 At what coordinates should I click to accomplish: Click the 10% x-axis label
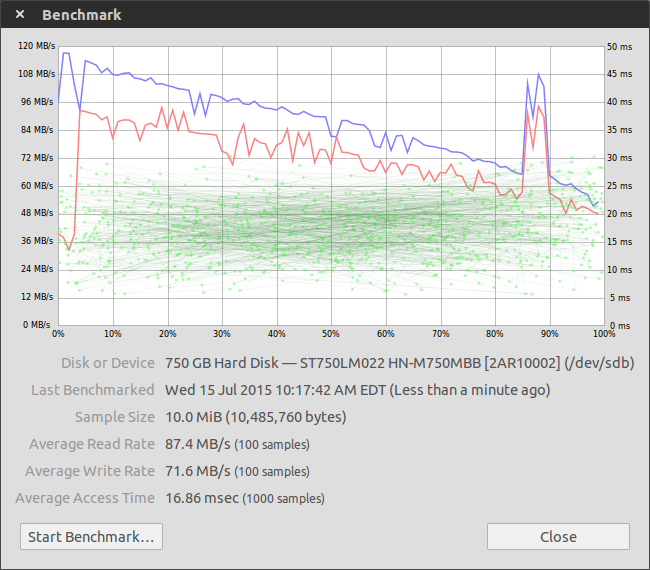click(x=112, y=334)
